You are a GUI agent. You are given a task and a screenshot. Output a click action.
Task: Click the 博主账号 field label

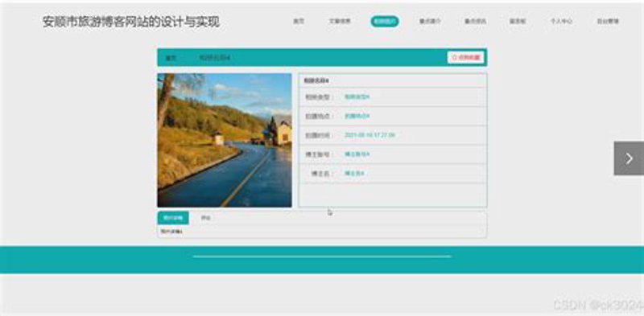(319, 154)
